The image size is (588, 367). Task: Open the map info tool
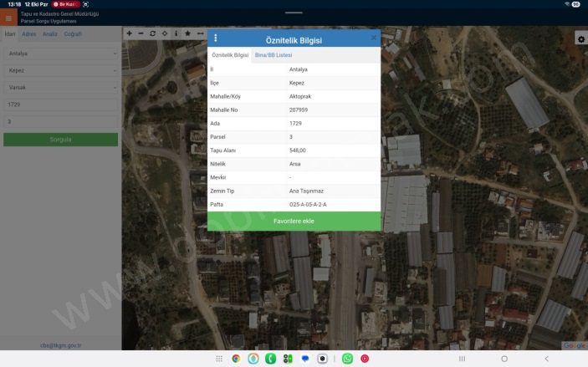(176, 33)
